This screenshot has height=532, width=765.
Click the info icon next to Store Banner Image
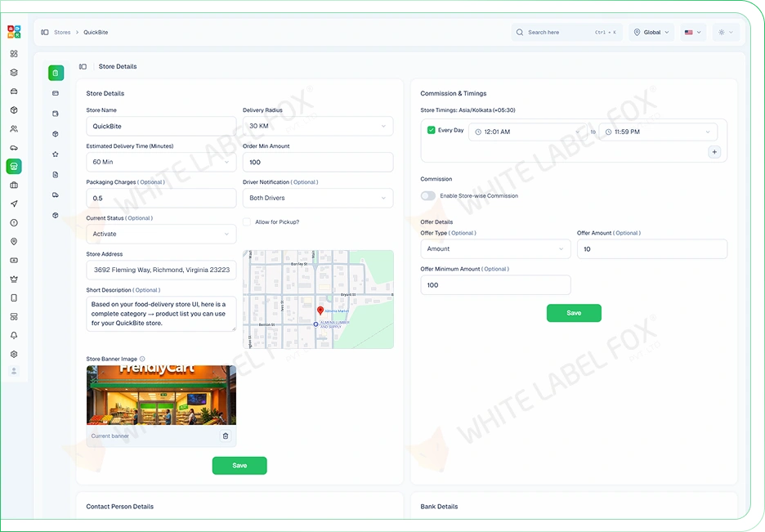click(142, 359)
